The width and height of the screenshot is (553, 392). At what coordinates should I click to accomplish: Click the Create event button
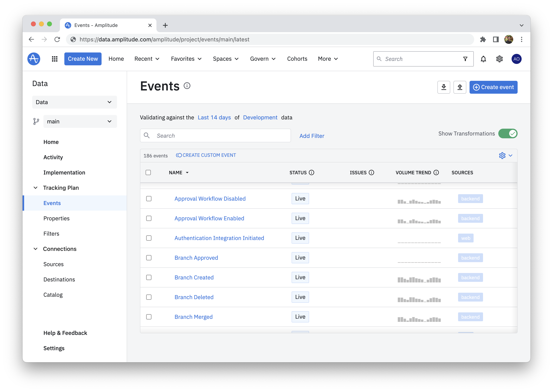click(493, 87)
